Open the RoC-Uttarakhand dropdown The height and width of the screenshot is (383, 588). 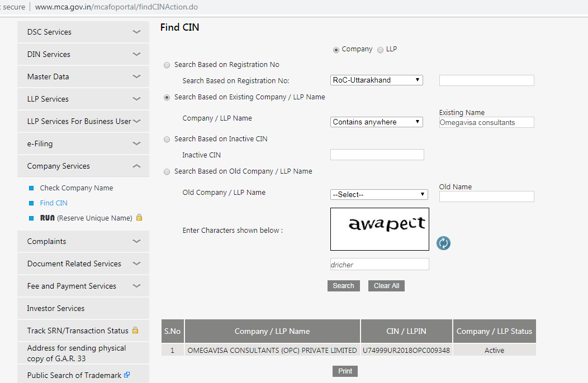(376, 80)
